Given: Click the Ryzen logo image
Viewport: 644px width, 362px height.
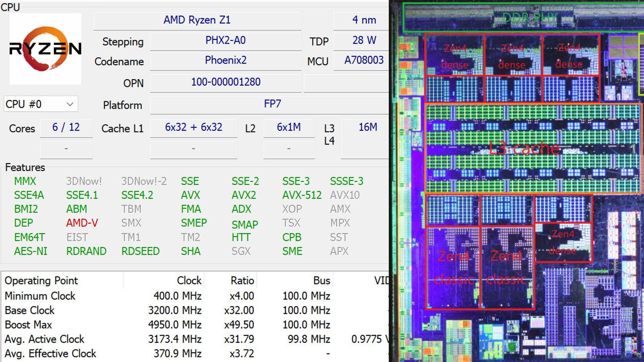Looking at the screenshot, I should [45, 49].
